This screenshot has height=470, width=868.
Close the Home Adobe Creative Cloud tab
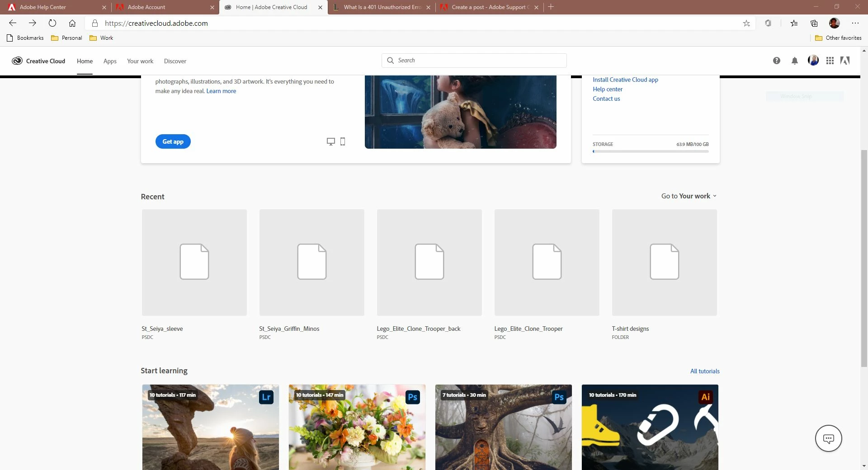(x=320, y=7)
